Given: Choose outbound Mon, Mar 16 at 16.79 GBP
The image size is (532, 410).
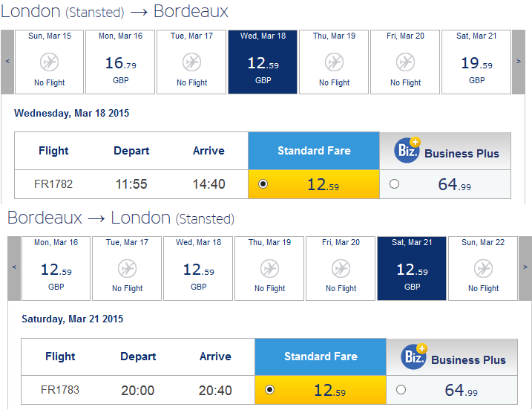Looking at the screenshot, I should click(x=120, y=62).
